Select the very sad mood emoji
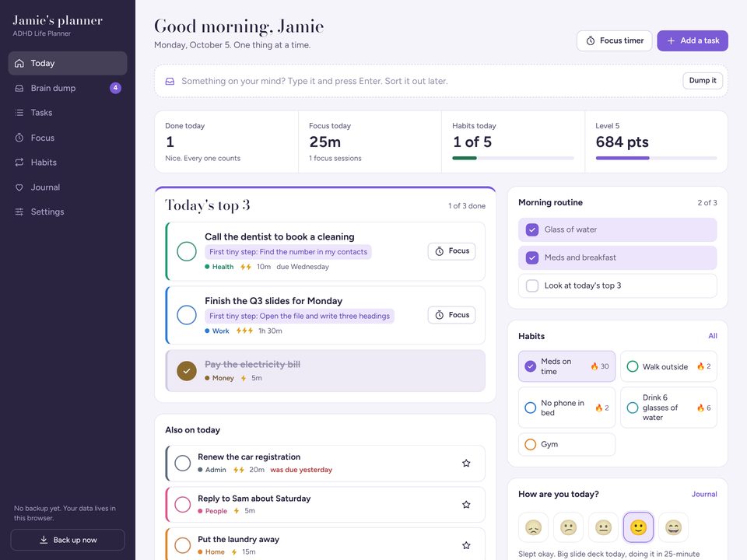Screen dimensions: 747x560 click(533, 527)
